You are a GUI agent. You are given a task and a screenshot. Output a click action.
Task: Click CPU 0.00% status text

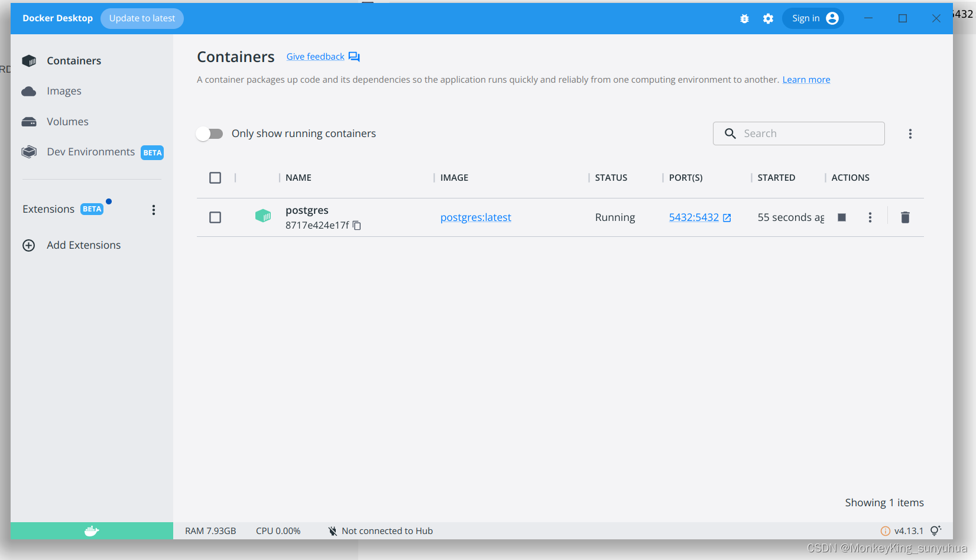tap(278, 531)
